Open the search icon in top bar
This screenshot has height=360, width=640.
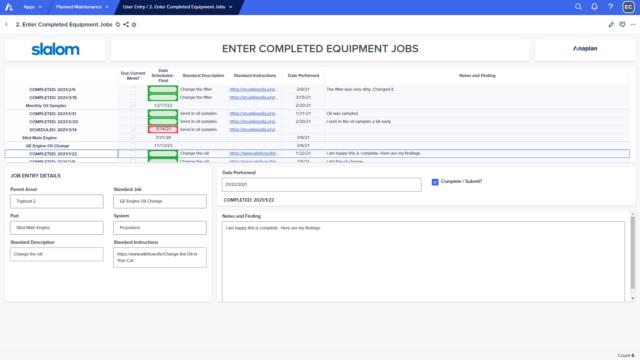[578, 7]
